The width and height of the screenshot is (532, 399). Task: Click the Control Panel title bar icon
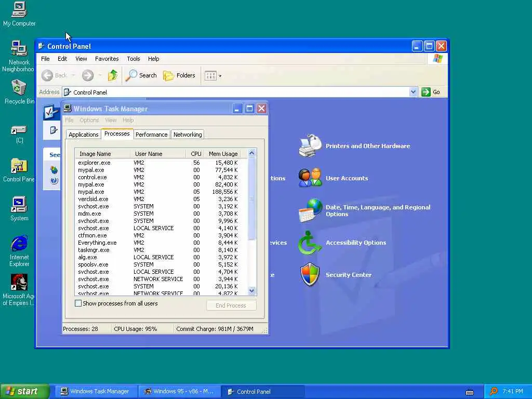41,46
